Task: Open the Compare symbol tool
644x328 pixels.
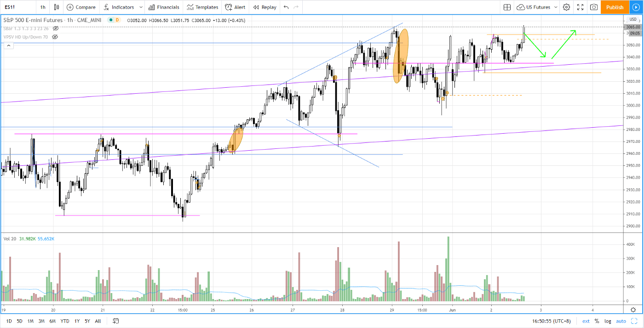Action: tap(81, 7)
